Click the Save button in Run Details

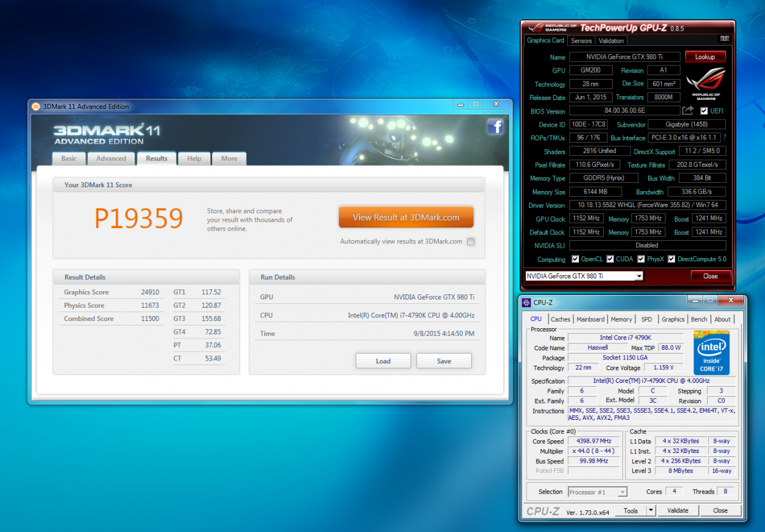point(444,361)
